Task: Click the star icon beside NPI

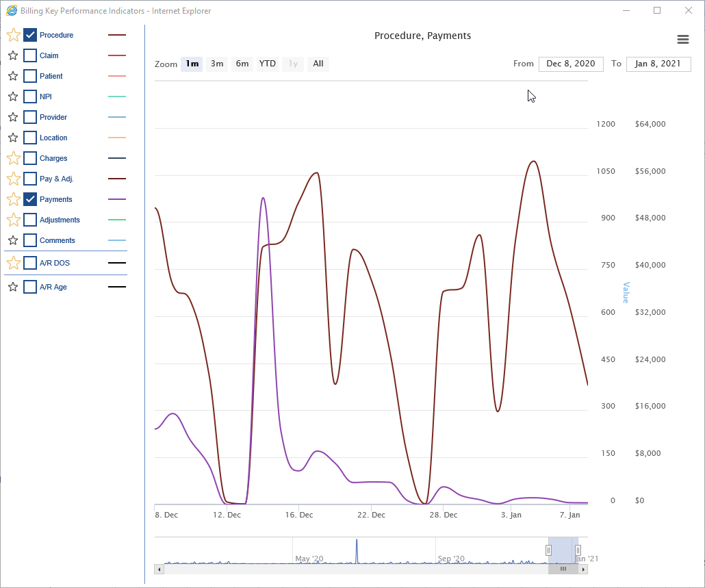Action: click(x=13, y=97)
